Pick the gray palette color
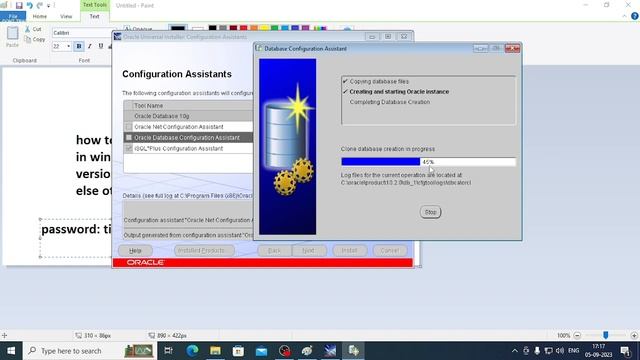This screenshot has width=640, height=360. click(223, 28)
